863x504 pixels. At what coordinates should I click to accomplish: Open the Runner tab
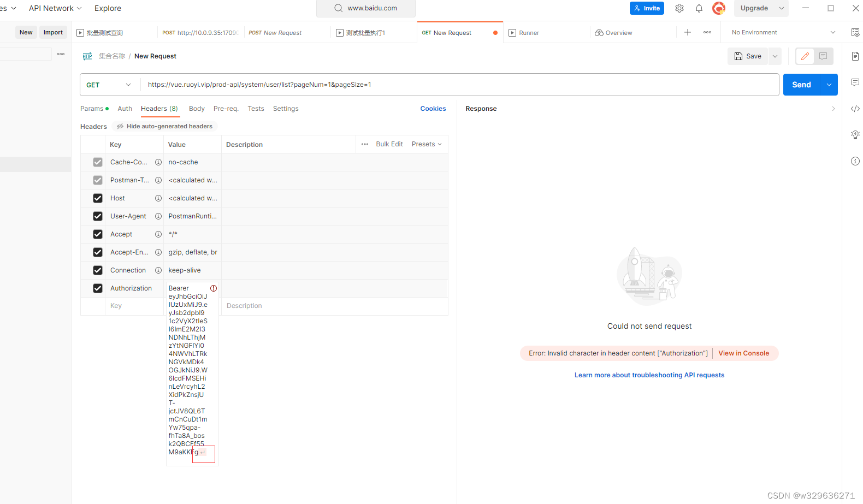546,33
